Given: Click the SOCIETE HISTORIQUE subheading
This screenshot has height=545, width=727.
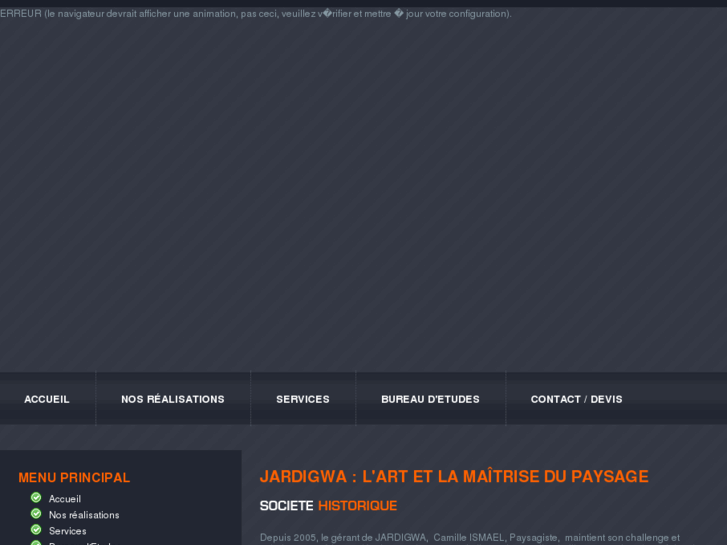Looking at the screenshot, I should pos(328,506).
